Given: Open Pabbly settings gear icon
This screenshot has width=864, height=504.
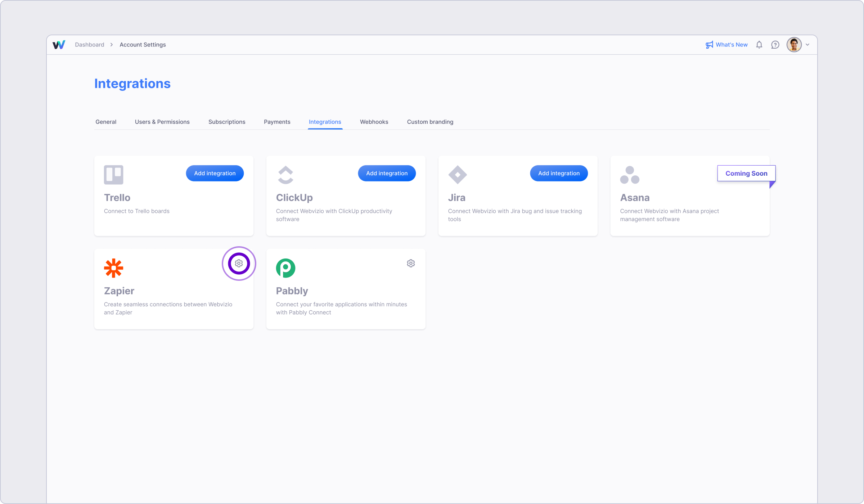Looking at the screenshot, I should [411, 264].
